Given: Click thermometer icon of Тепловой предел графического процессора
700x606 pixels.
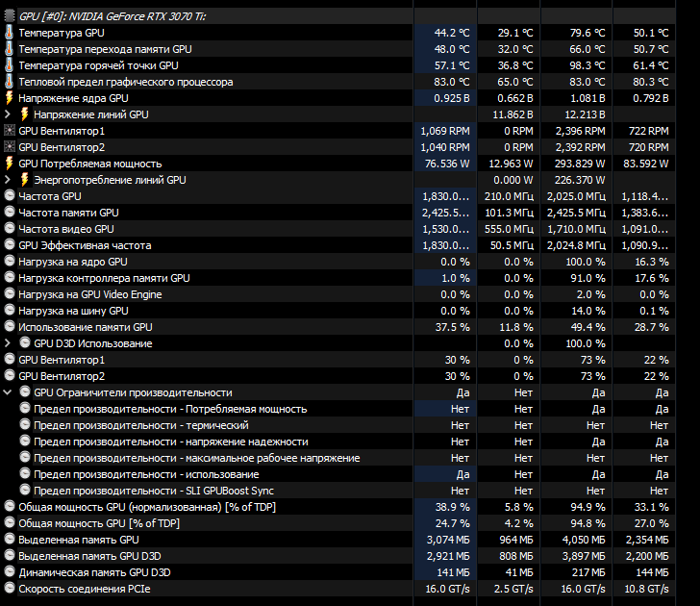Looking at the screenshot, I should tap(9, 82).
